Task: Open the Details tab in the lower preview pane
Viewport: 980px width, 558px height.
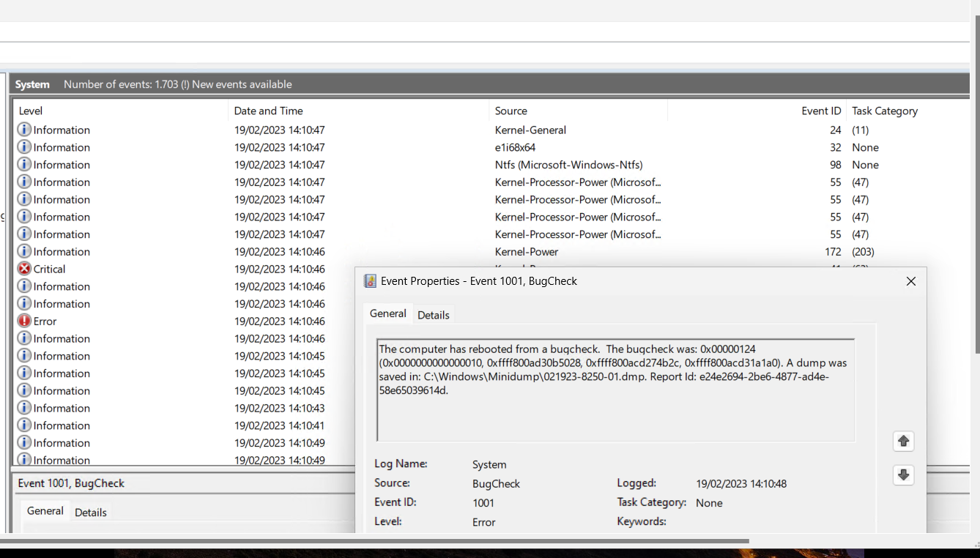Action: (91, 513)
